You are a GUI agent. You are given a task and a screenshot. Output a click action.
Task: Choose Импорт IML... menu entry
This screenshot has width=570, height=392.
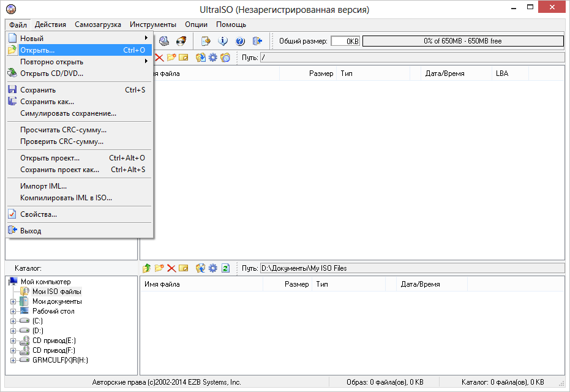tap(79, 186)
